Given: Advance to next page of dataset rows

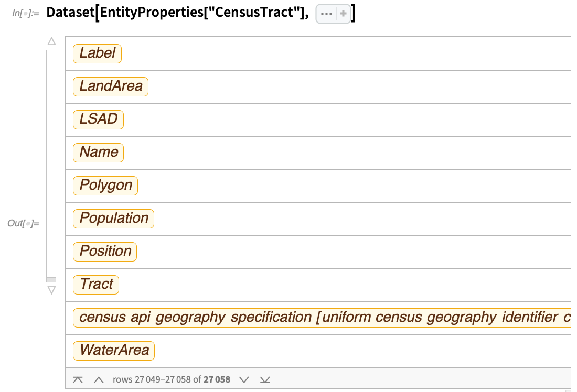Looking at the screenshot, I should coord(244,379).
